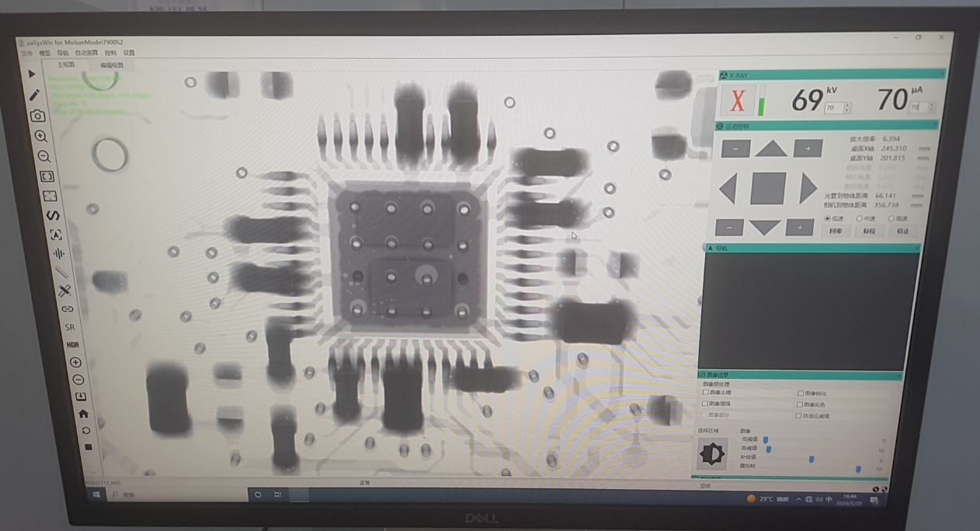Screen dimensions: 980x531
Task: Click the circled minus icon below HDR
Action: (78, 380)
